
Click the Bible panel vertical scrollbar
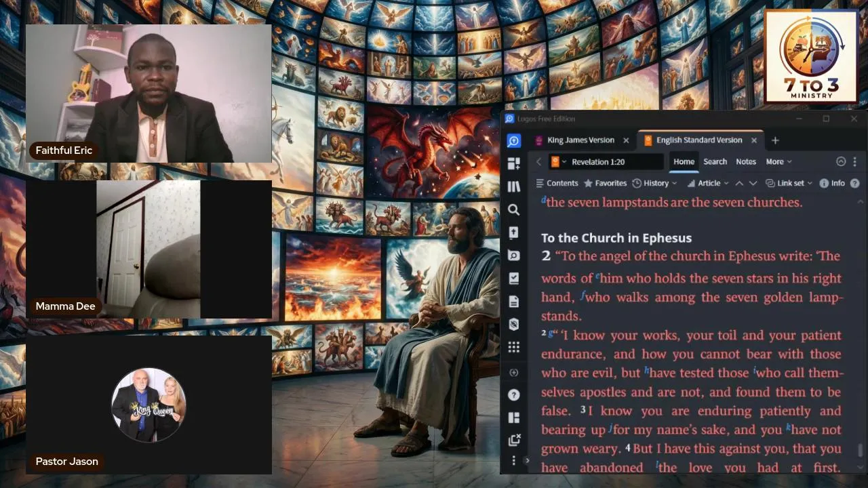click(x=861, y=451)
